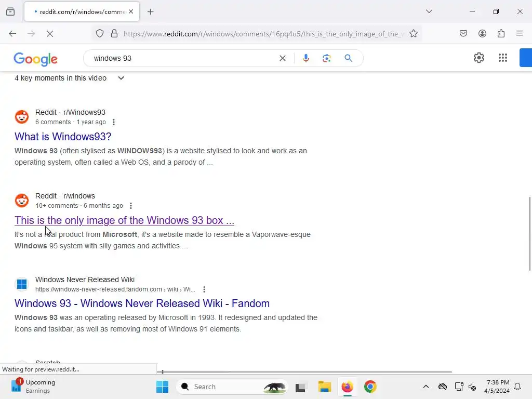532x399 pixels.
Task: Click the windows-never-released.fandom.com URL text
Action: click(115, 289)
